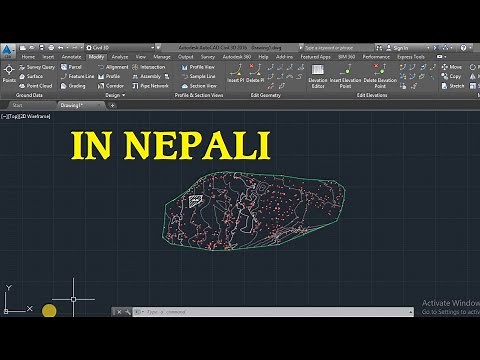The image size is (480, 360).
Task: Open the Elevation Editor
Action: (318, 76)
